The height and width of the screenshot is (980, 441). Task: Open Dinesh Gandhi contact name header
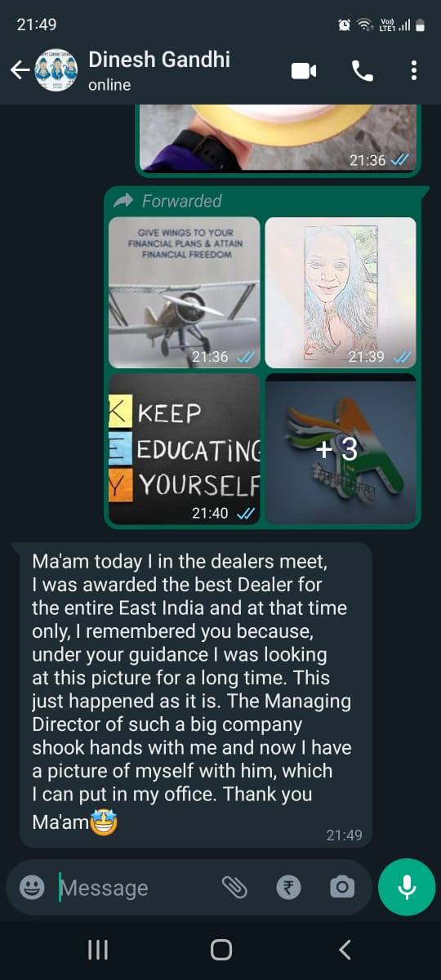pyautogui.click(x=159, y=59)
